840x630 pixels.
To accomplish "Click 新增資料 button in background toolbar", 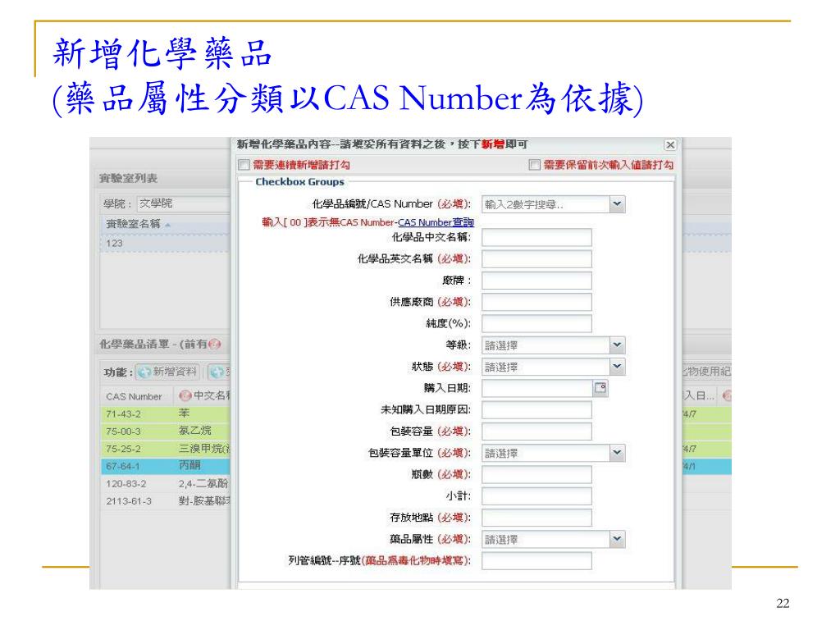I will (167, 372).
